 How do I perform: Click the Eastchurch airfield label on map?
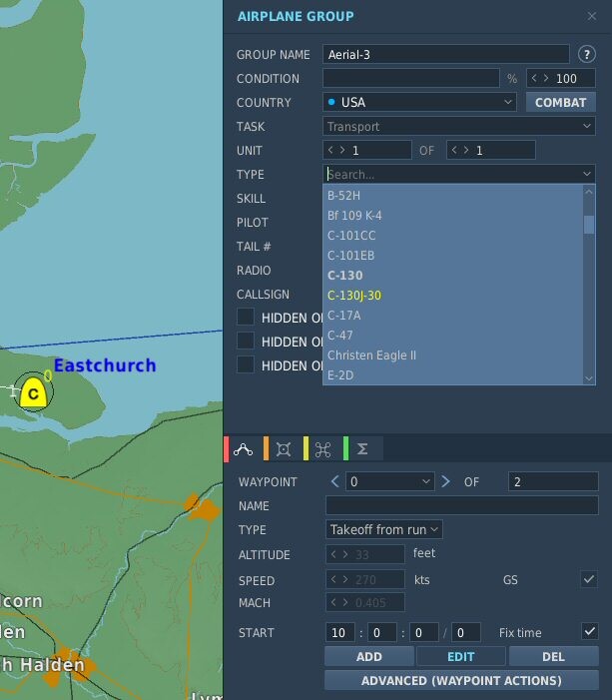[x=105, y=365]
